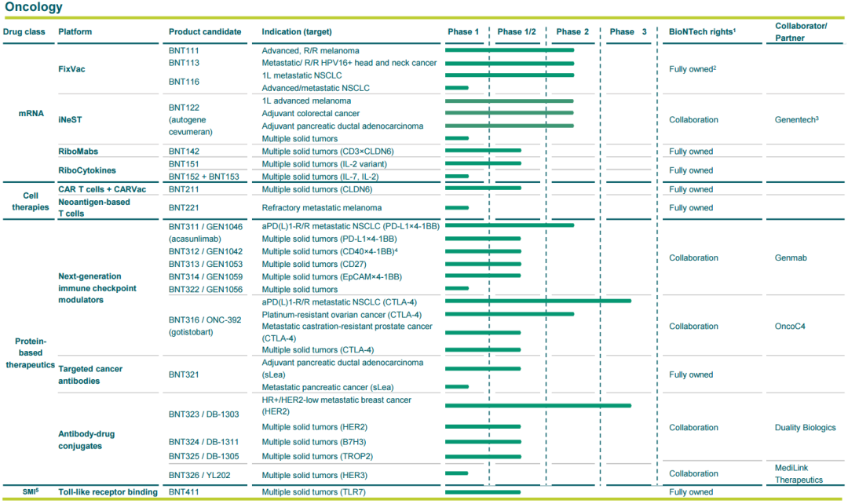Click the Collaborator/Partner column header

(x=801, y=31)
